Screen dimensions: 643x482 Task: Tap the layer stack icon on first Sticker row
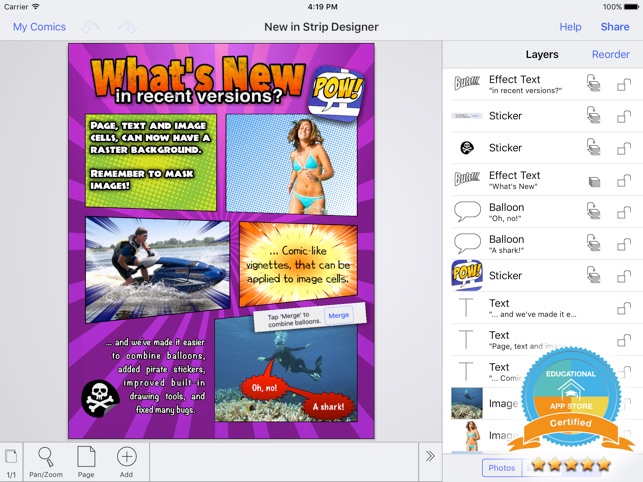[x=593, y=116]
